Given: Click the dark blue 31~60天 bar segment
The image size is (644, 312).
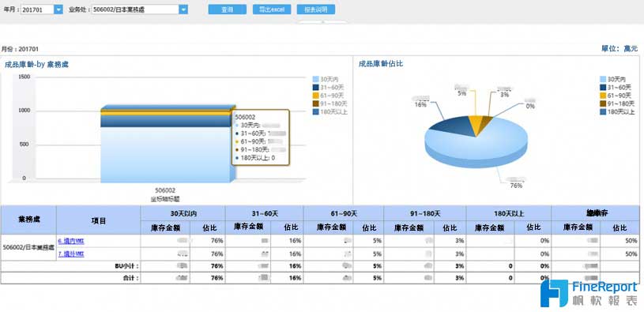Looking at the screenshot, I should pos(165,121).
